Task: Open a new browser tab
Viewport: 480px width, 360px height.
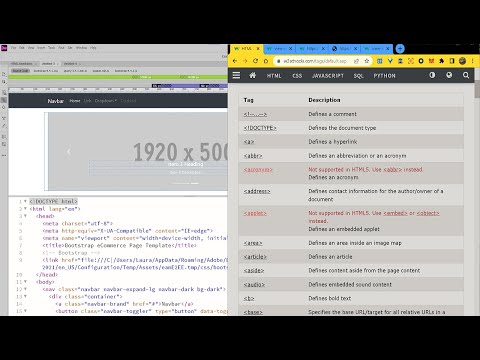Action: click(400, 49)
